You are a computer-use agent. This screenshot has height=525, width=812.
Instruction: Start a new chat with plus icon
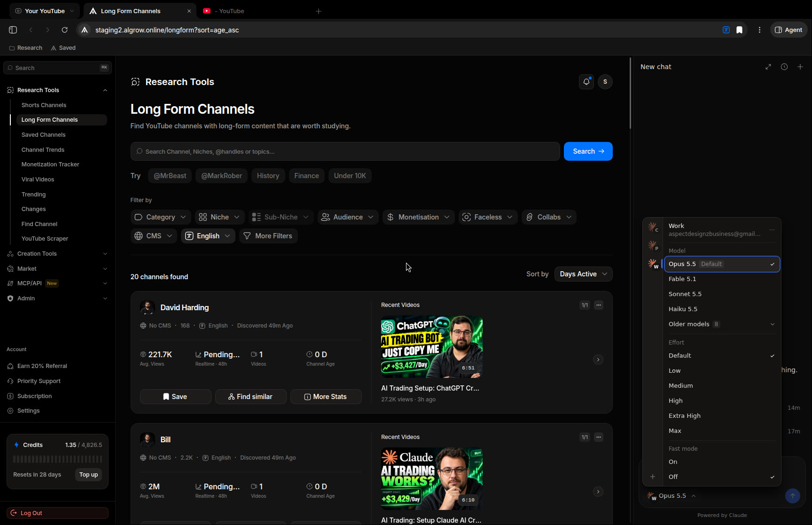[800, 67]
